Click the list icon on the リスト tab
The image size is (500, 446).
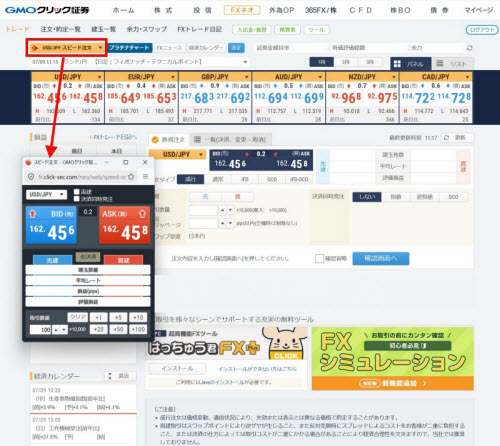[x=440, y=63]
